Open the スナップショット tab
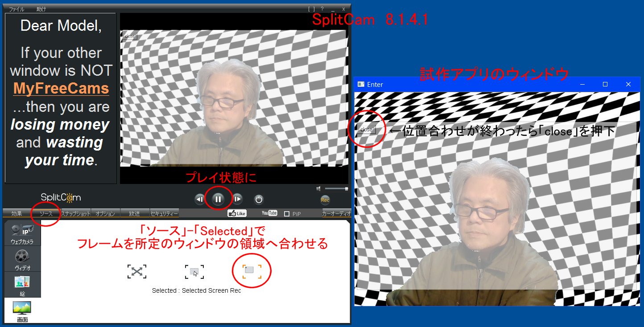Screen dimensions: 644x327 click(76, 213)
